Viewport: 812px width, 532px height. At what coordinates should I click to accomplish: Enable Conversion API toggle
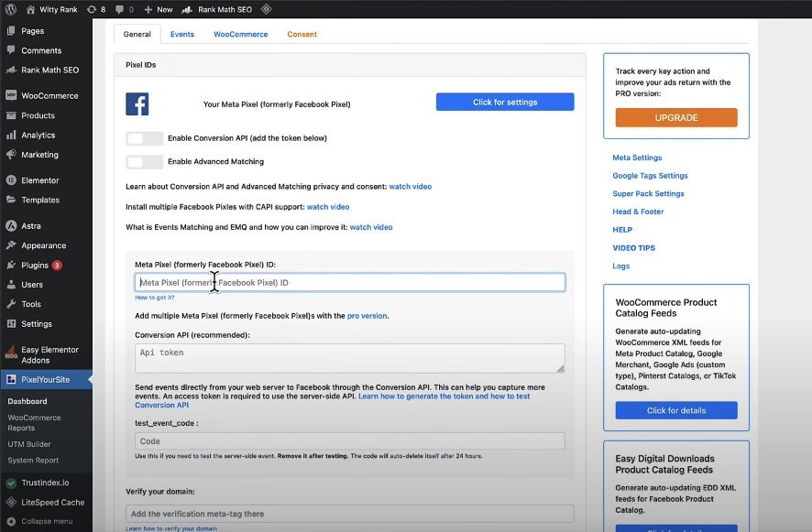tap(144, 138)
